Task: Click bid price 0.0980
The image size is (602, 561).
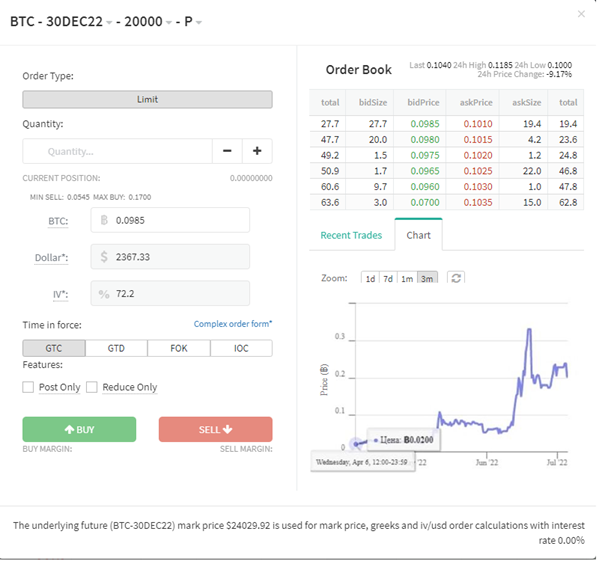Action: point(425,139)
